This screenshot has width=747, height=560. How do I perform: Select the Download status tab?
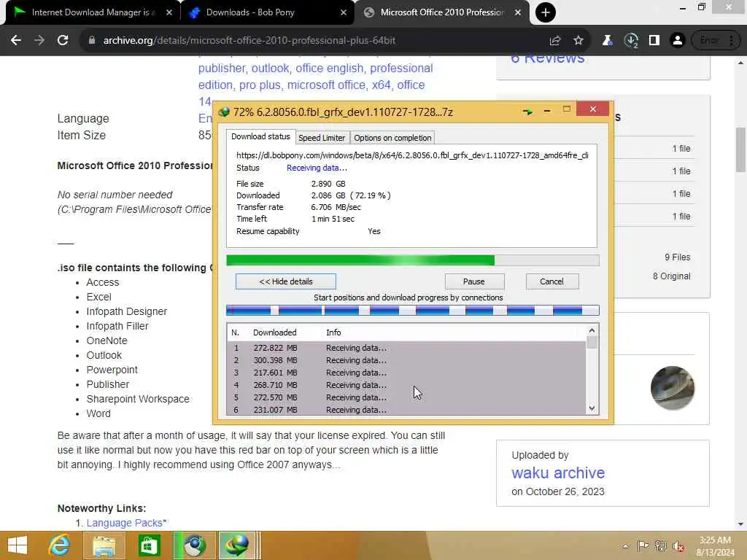click(x=260, y=136)
